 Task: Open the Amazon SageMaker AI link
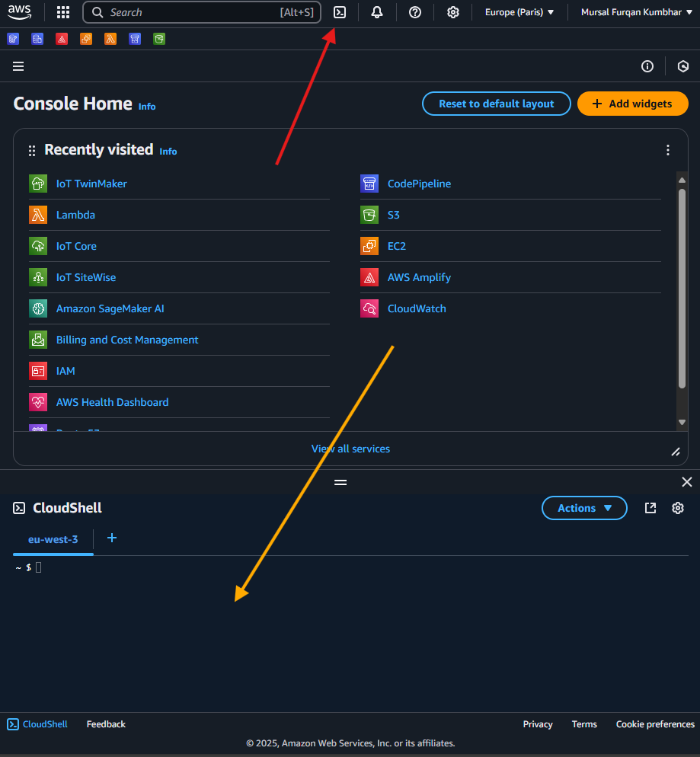click(x=110, y=308)
